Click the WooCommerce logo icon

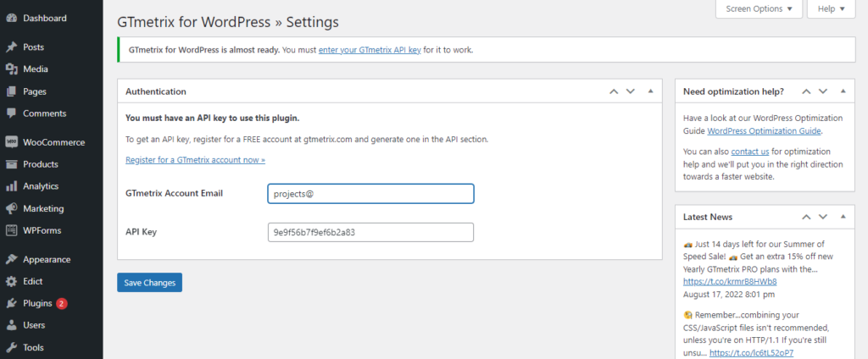[11, 142]
